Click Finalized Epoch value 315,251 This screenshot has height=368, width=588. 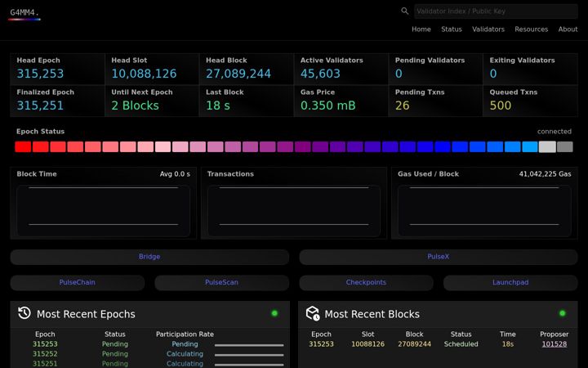tap(40, 105)
